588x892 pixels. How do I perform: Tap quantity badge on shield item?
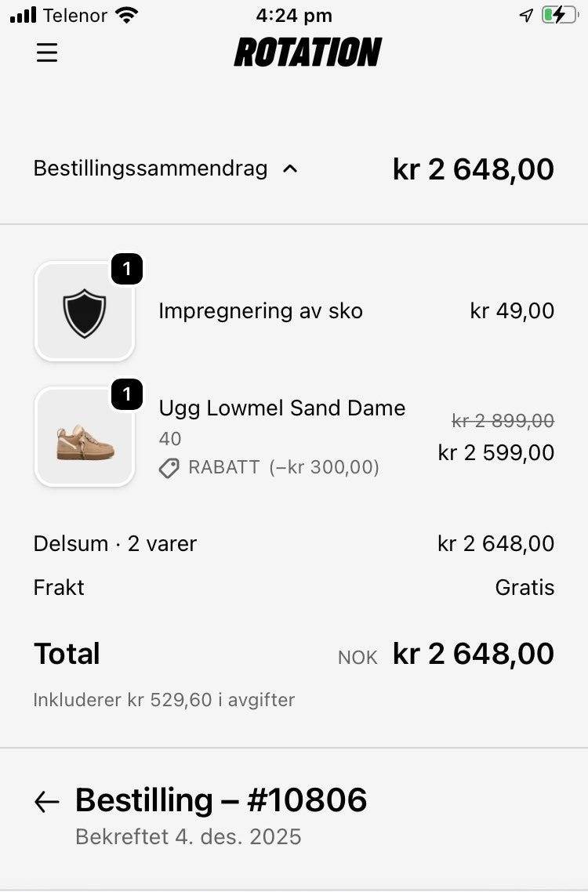(x=127, y=269)
